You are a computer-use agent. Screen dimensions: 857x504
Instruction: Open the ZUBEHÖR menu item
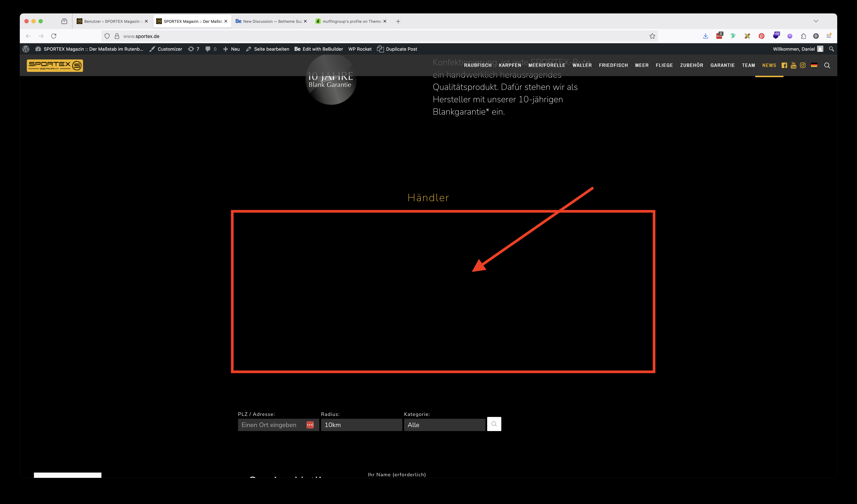click(x=691, y=65)
